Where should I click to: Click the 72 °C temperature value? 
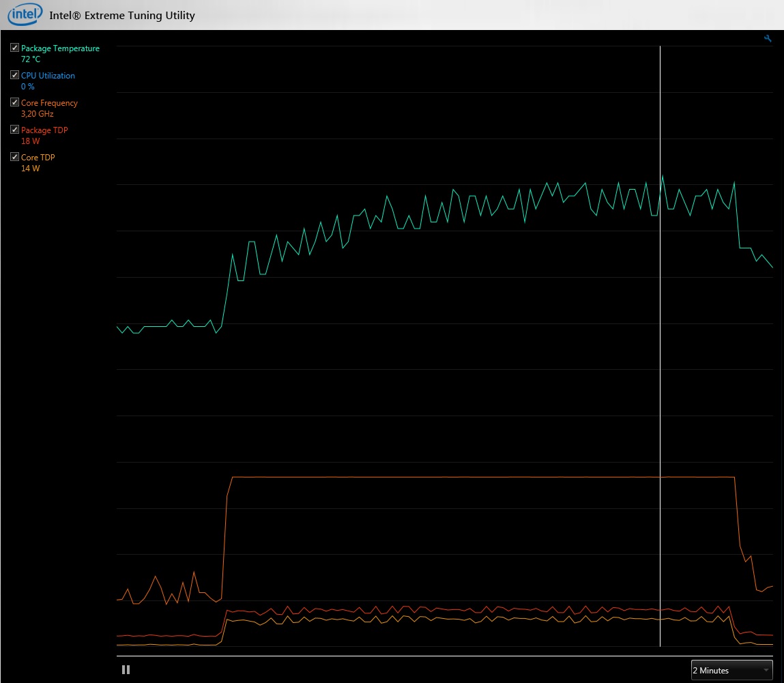31,59
